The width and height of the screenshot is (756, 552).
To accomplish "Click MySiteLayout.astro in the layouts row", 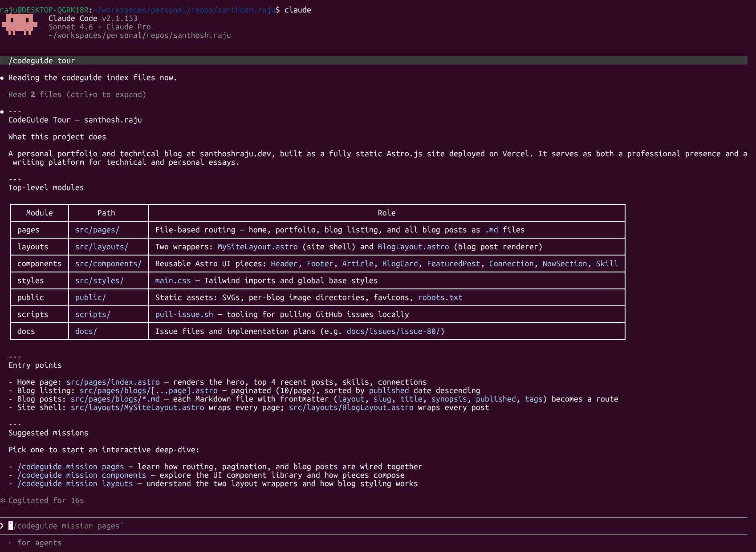I will coord(257,247).
